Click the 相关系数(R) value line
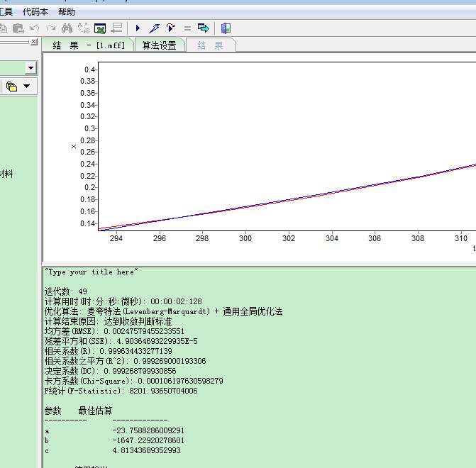The image size is (476, 468). pos(109,351)
